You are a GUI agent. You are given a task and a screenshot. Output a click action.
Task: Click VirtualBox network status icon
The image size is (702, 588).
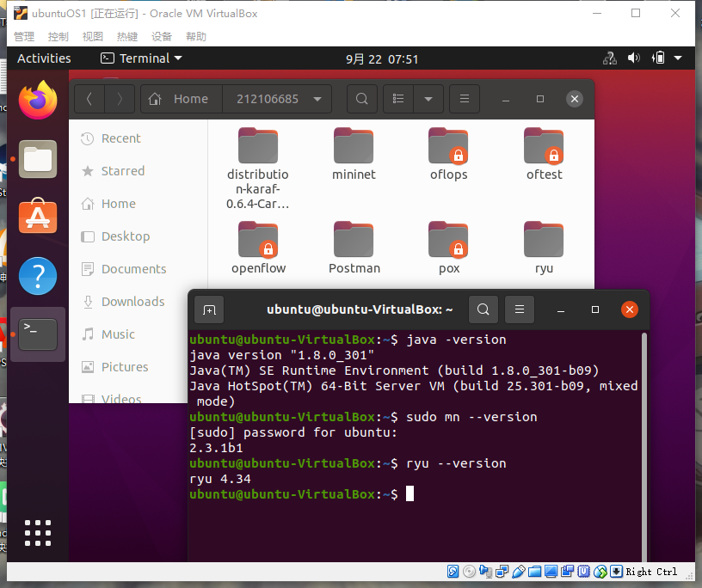coord(502,572)
